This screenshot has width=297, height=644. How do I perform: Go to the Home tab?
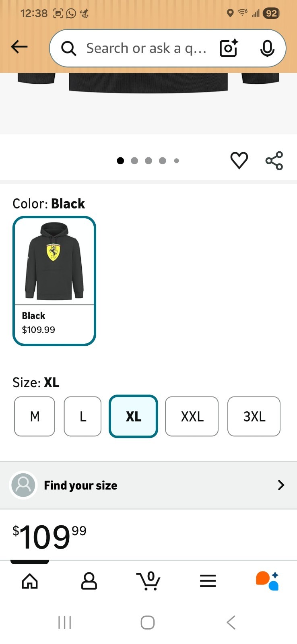coord(30,581)
